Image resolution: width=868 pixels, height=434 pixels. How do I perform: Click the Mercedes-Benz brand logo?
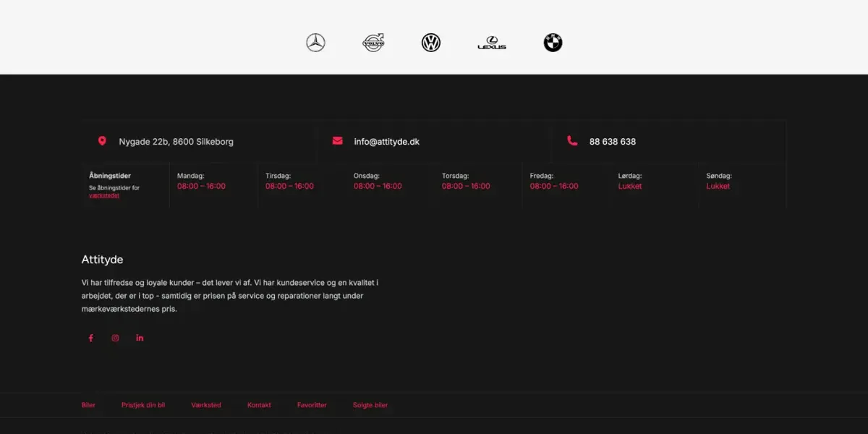pyautogui.click(x=315, y=43)
